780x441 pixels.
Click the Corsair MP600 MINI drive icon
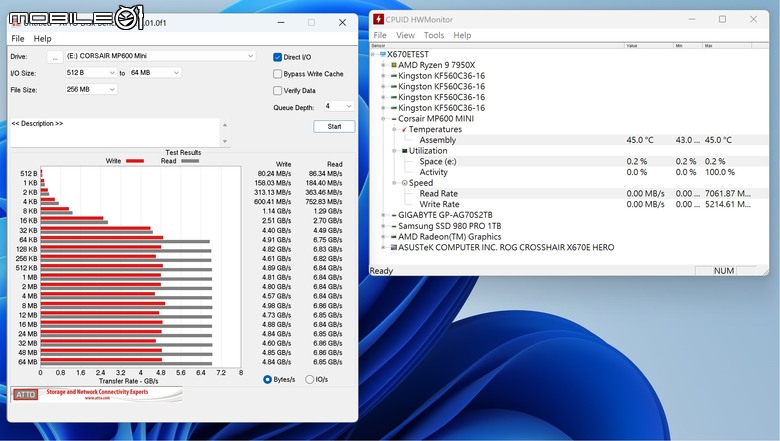pos(393,119)
